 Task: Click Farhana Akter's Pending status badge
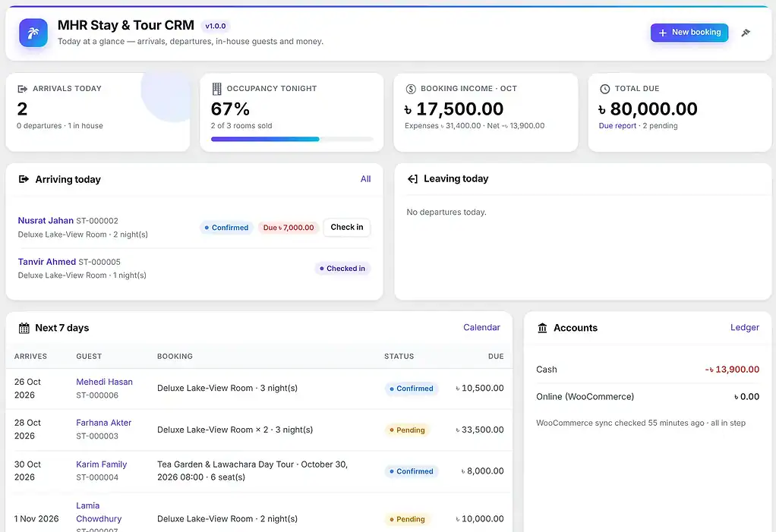point(407,430)
